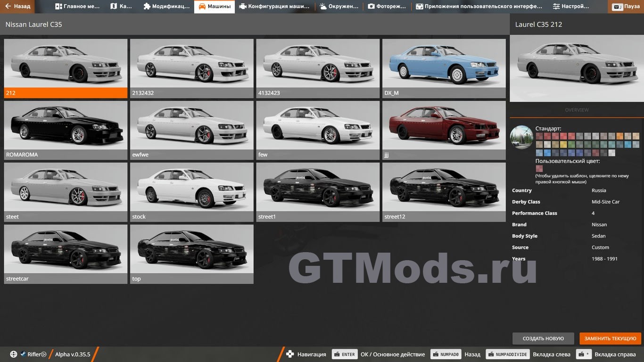Click the Создать новую button
This screenshot has height=362, width=644.
[543, 338]
